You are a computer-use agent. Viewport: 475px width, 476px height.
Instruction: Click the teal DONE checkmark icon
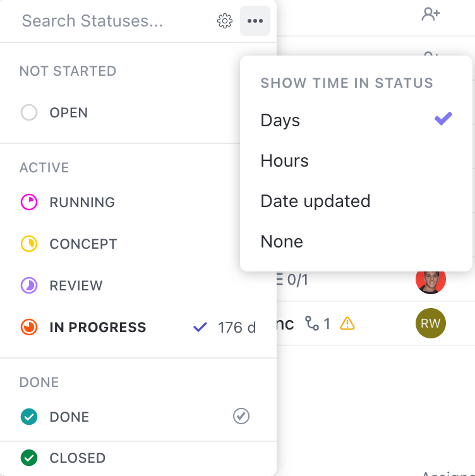(29, 417)
